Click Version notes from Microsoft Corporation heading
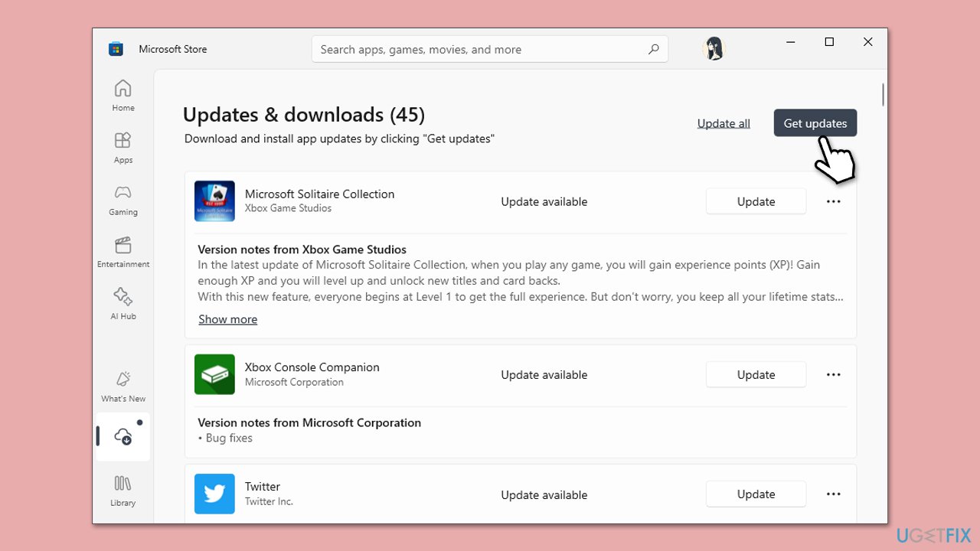 coord(309,422)
